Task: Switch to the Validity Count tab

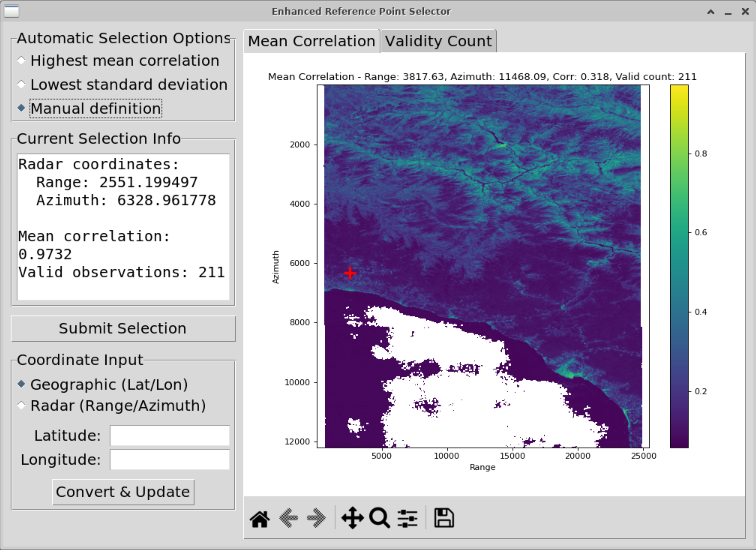Action: pyautogui.click(x=438, y=41)
